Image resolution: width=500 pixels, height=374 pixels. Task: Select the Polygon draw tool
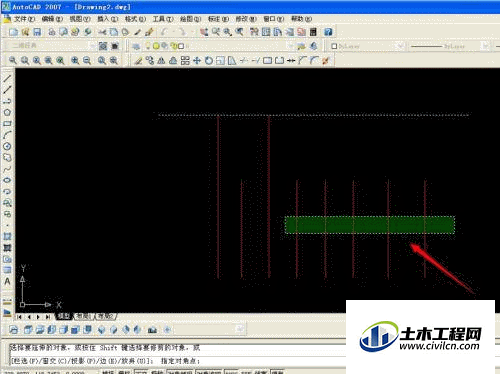pyautogui.click(x=7, y=112)
